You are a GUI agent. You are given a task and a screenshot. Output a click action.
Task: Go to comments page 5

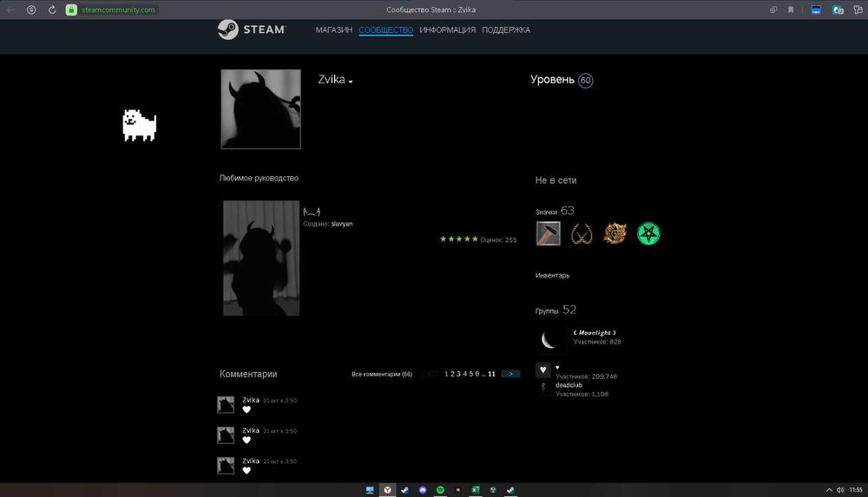click(x=471, y=374)
